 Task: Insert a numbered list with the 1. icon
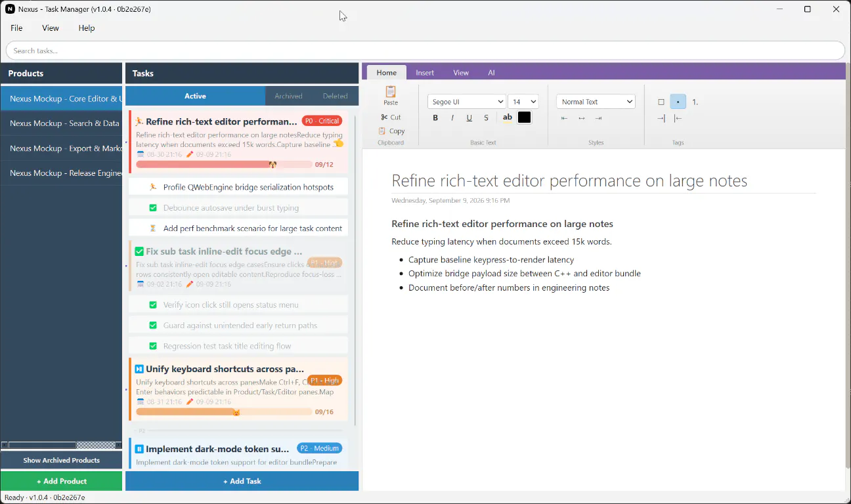pyautogui.click(x=695, y=102)
